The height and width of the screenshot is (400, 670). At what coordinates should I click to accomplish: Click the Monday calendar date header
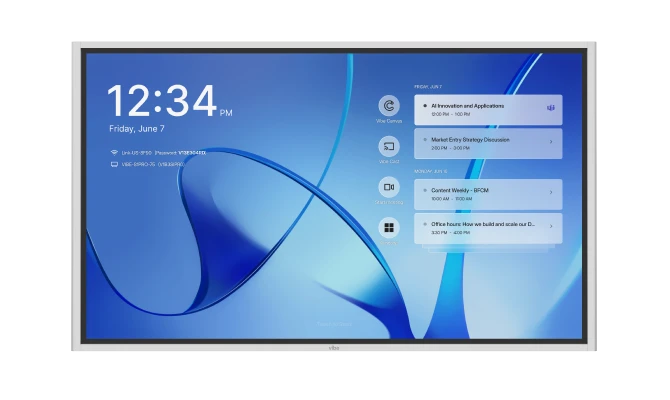(429, 171)
